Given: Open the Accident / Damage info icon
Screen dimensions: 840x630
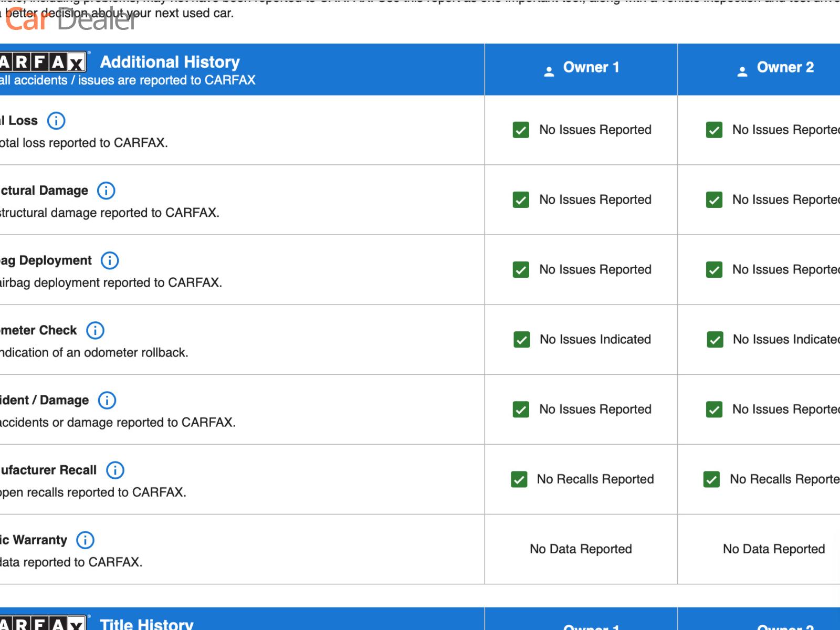Looking at the screenshot, I should pyautogui.click(x=107, y=400).
